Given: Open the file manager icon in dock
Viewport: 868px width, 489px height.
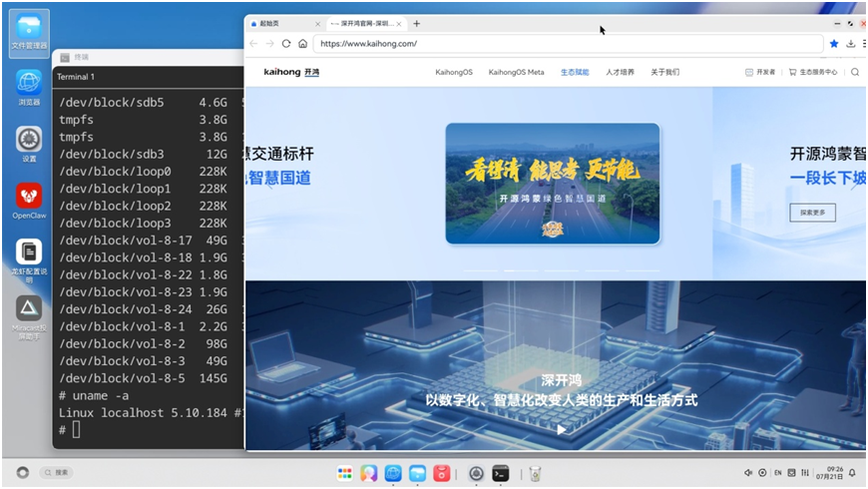Looking at the screenshot, I should [x=417, y=473].
